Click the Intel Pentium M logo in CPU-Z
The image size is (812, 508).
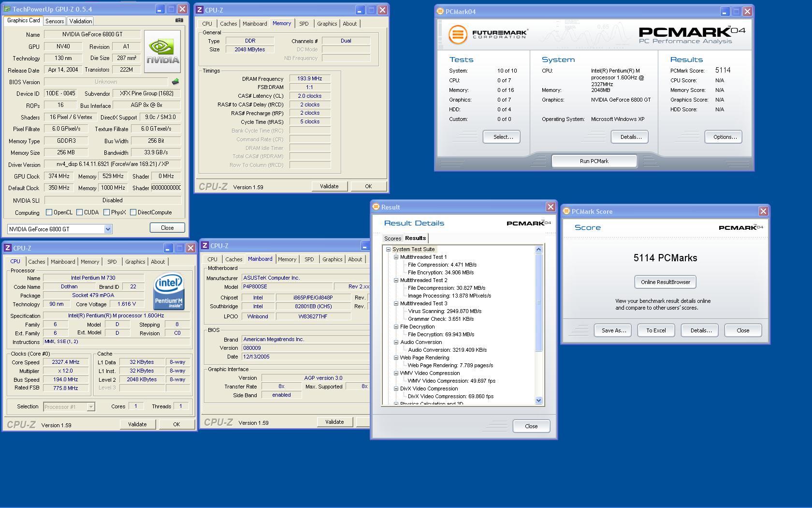coord(169,292)
